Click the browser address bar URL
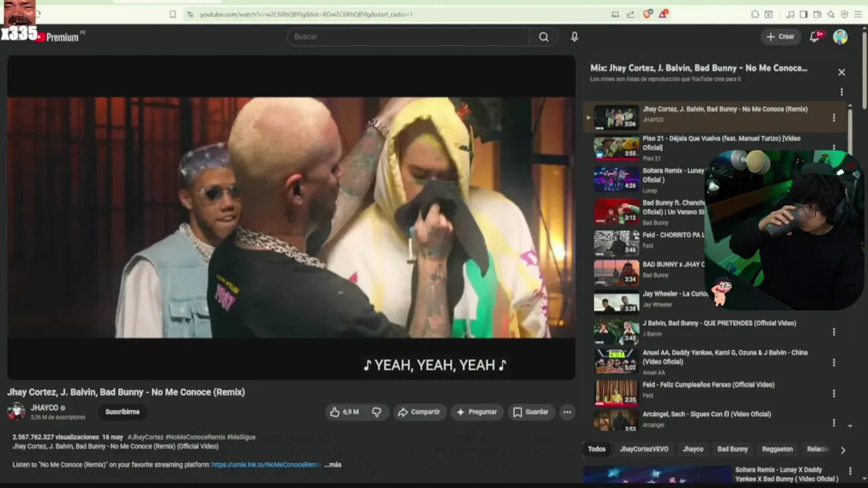This screenshot has height=488, width=868. click(306, 14)
